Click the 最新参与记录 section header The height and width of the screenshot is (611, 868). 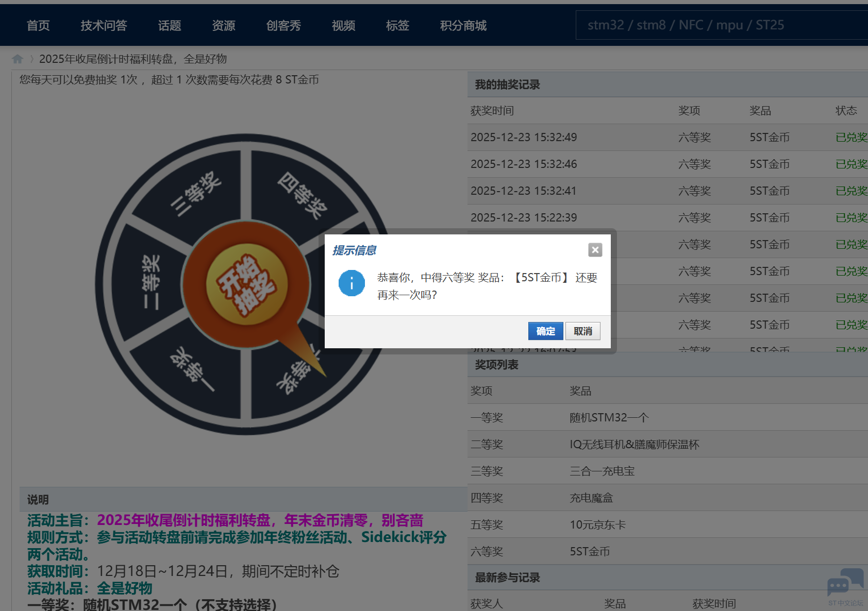667,578
